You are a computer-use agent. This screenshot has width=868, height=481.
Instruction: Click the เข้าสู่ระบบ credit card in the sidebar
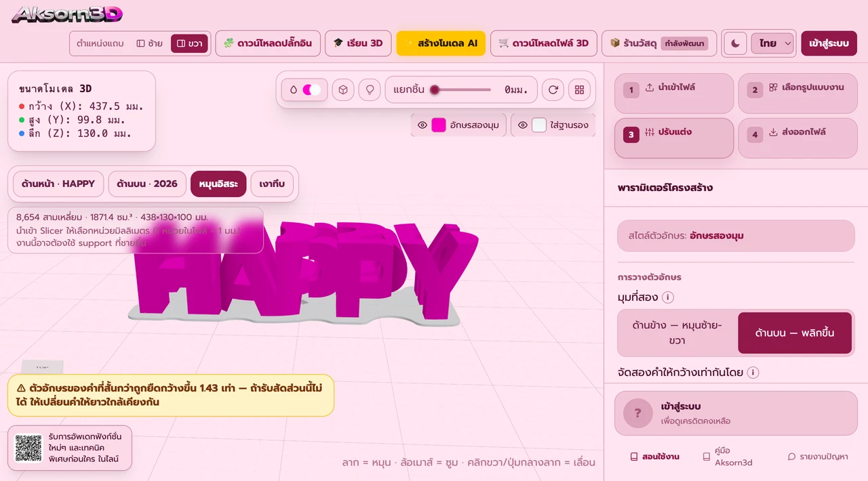736,413
